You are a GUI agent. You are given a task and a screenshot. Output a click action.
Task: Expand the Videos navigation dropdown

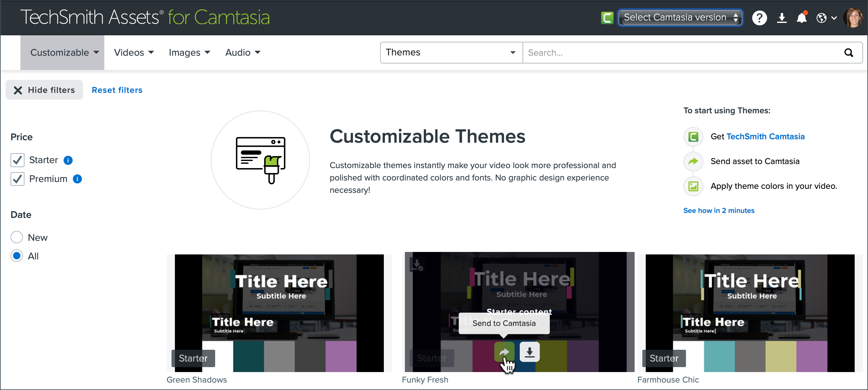click(134, 53)
